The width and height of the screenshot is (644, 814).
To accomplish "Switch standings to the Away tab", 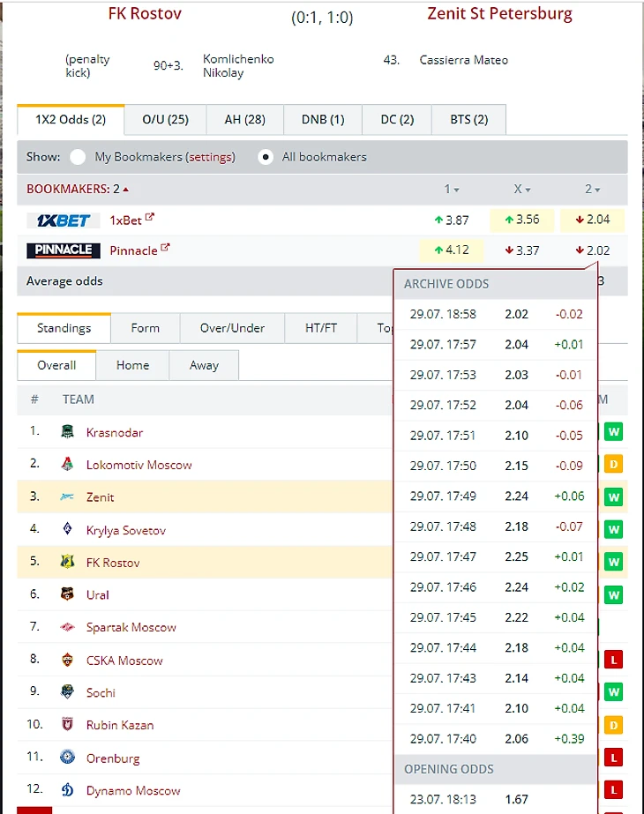I will click(x=204, y=365).
